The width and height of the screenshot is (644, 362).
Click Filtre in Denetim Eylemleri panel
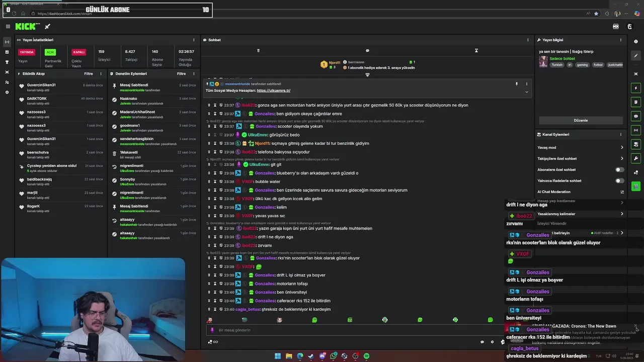point(181,73)
